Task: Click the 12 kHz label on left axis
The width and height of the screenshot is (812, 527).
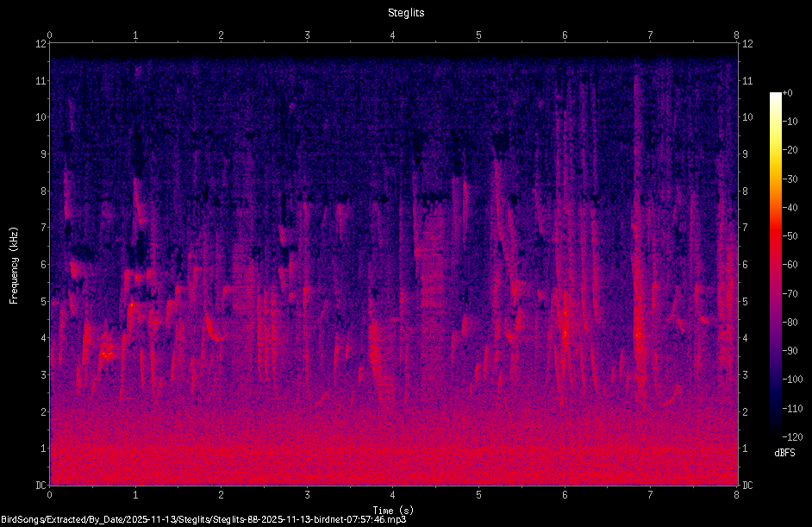Action: coord(41,44)
